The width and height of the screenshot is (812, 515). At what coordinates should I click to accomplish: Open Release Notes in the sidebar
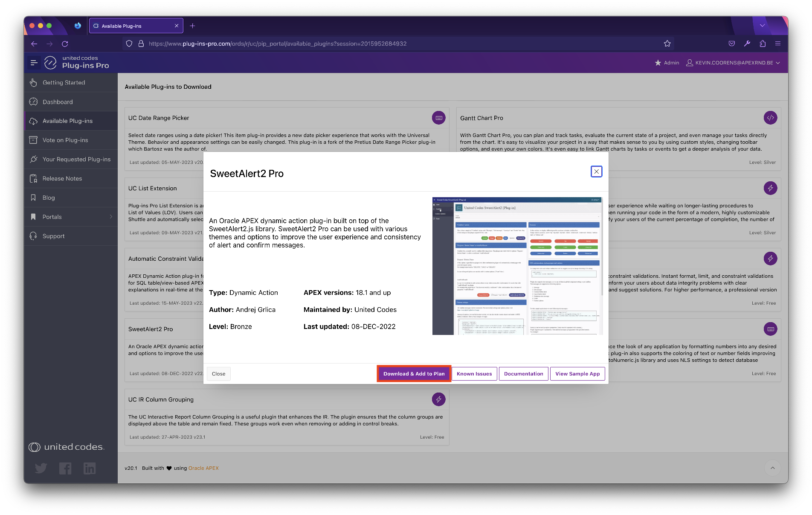tap(71, 178)
